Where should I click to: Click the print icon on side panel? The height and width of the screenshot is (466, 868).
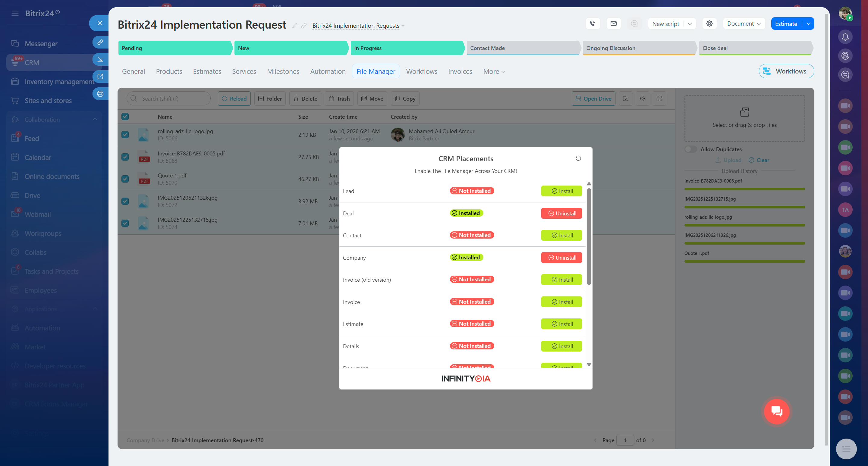point(100,94)
